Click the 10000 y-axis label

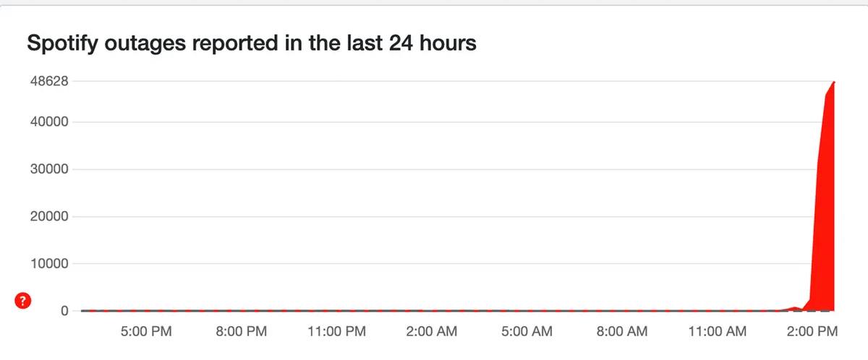[x=48, y=264]
